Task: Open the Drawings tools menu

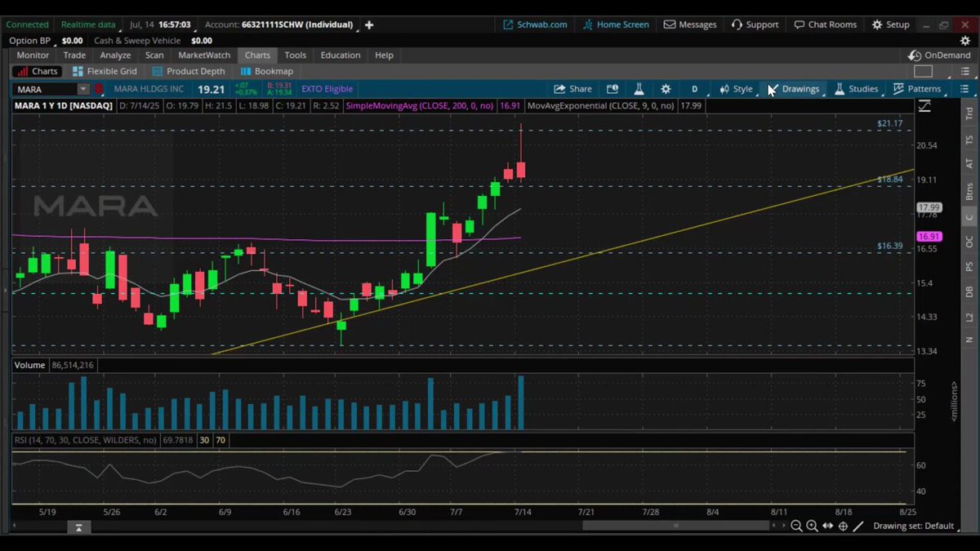Action: [x=793, y=89]
